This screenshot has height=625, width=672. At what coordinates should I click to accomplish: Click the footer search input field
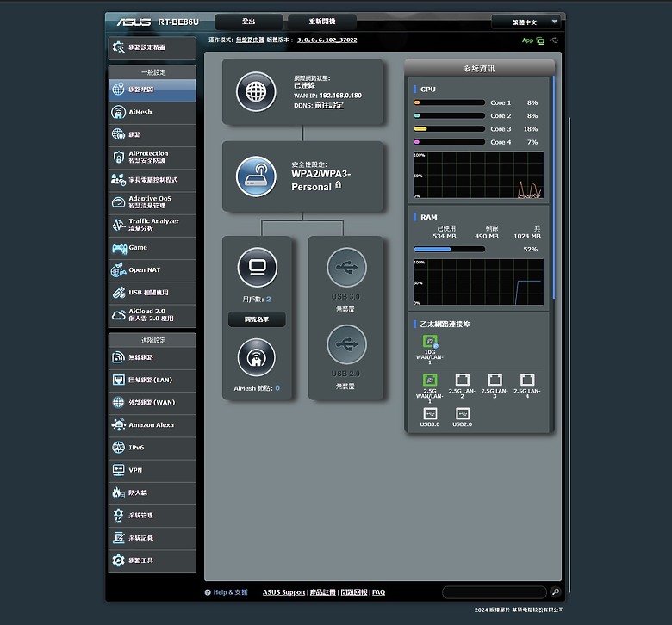[x=495, y=592]
